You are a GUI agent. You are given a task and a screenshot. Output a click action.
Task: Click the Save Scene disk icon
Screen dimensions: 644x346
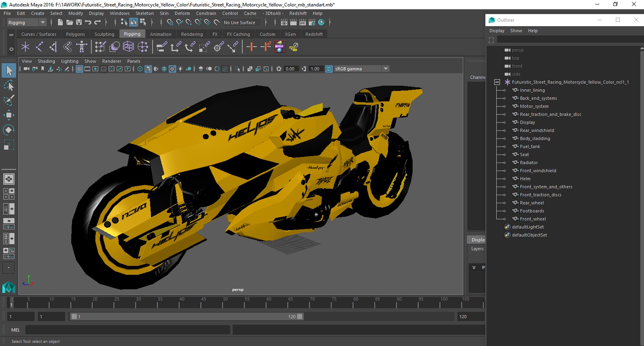tap(79, 23)
